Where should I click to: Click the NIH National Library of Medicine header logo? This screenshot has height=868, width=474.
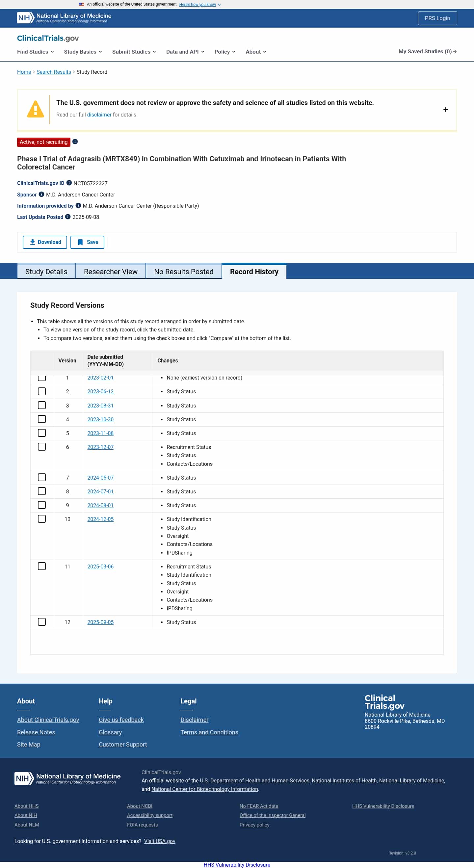click(64, 18)
